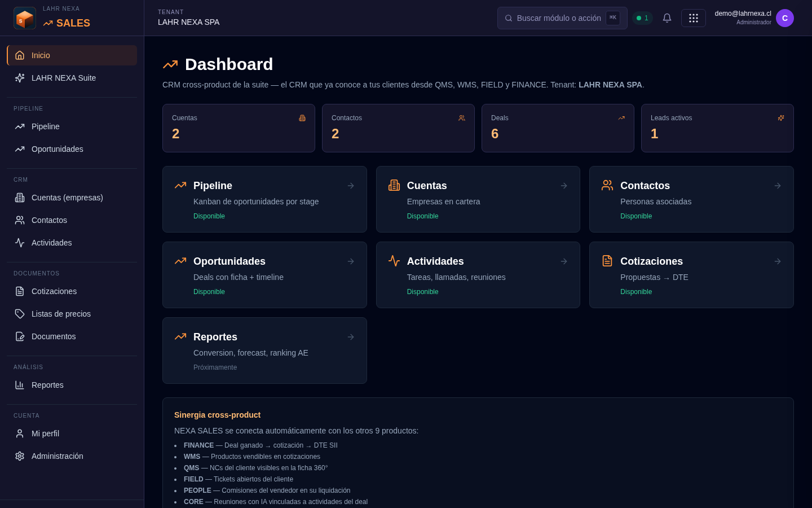Open the Cuentas module card title

(x=427, y=186)
